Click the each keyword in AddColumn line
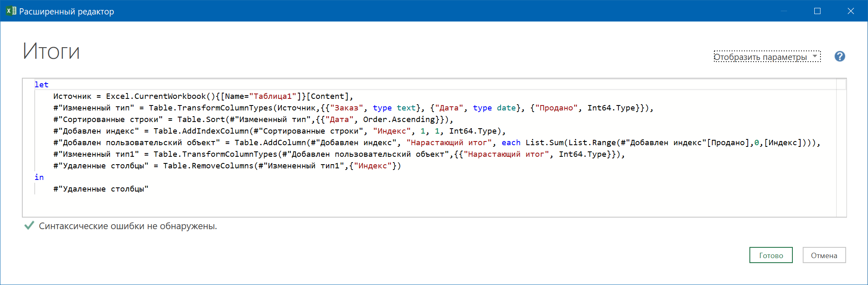The height and width of the screenshot is (285, 868). tap(511, 142)
